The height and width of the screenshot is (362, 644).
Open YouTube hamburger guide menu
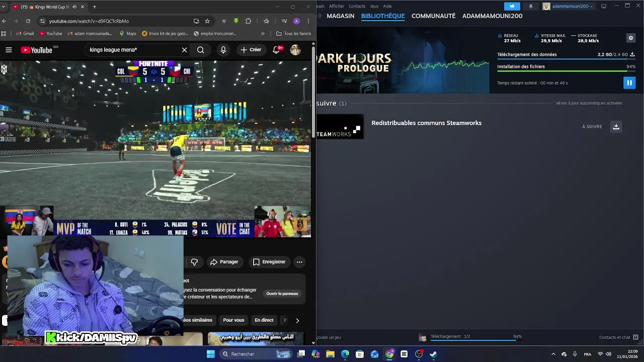click(x=9, y=50)
